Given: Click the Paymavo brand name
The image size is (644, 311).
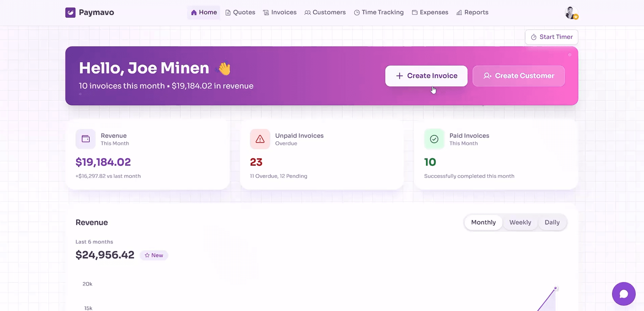Looking at the screenshot, I should click(96, 12).
